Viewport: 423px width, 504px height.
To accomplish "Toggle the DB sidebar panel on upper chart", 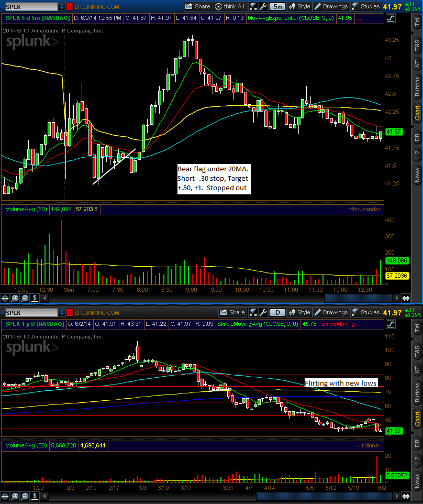I will [417, 138].
